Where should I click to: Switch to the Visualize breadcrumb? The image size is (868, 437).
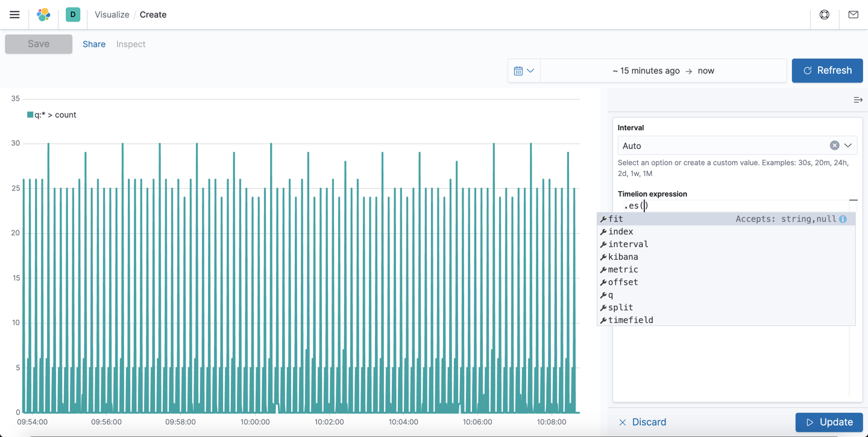coord(112,14)
